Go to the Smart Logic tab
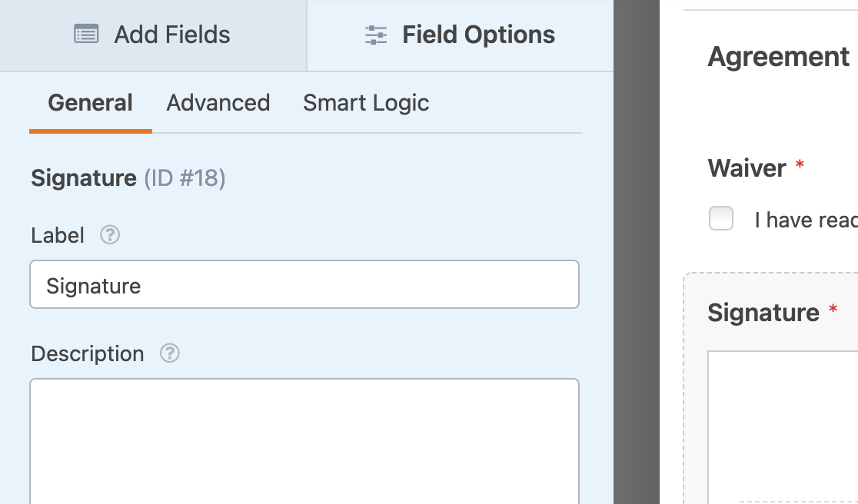The image size is (858, 504). tap(366, 103)
